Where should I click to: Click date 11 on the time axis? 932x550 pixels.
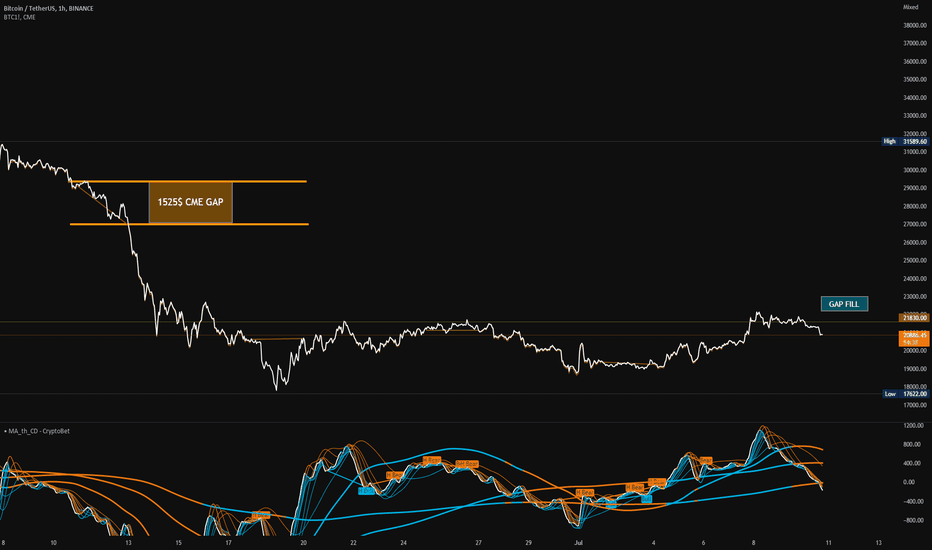(828, 543)
